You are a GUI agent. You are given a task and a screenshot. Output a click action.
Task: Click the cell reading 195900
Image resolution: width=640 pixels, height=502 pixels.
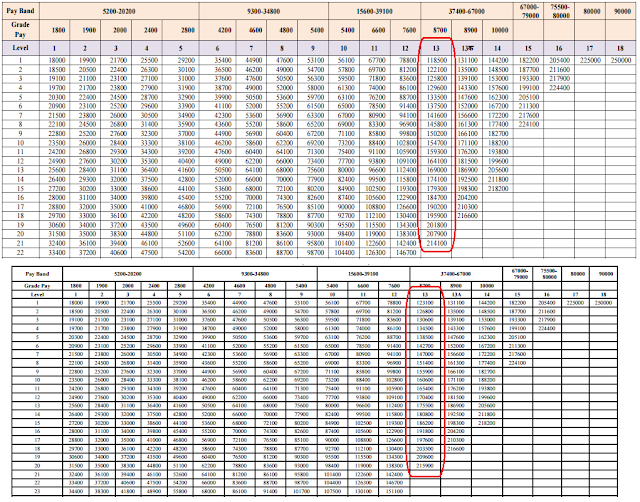[437, 216]
